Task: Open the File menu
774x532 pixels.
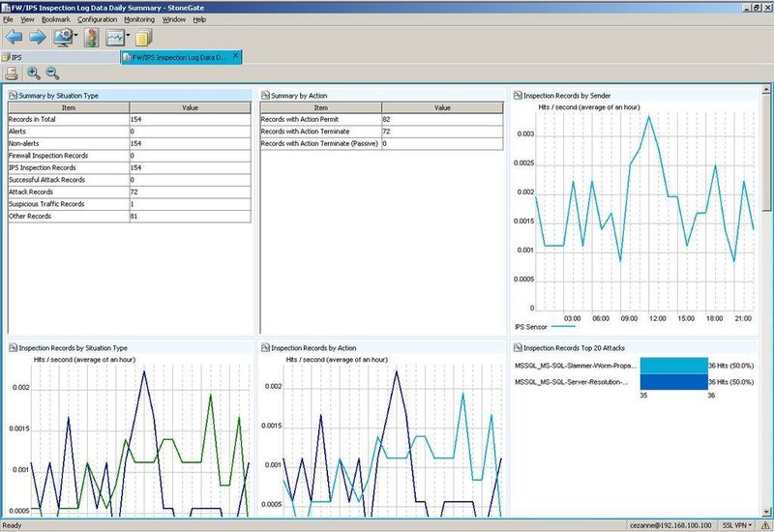Action: [x=8, y=19]
